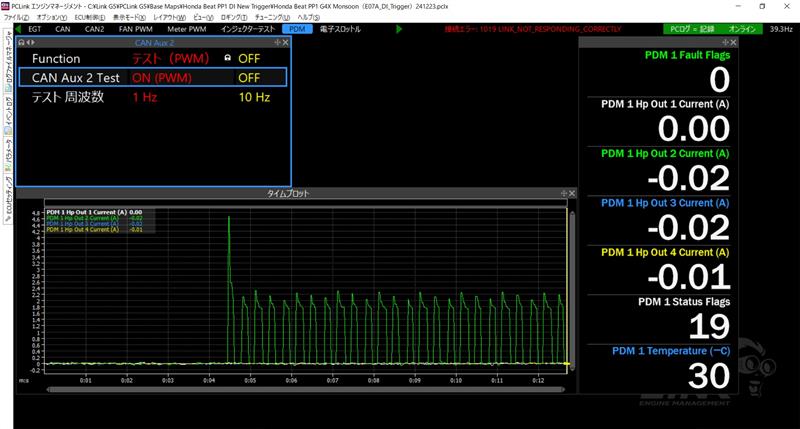Viewport: 800px width, 429px height.
Task: Open the ECU制御 menu
Action: point(90,17)
